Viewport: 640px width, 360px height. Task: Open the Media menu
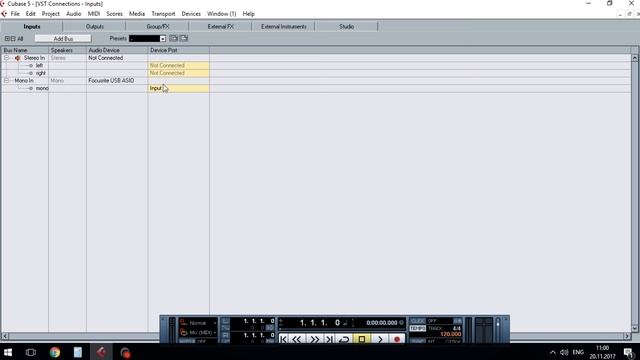coord(137,14)
